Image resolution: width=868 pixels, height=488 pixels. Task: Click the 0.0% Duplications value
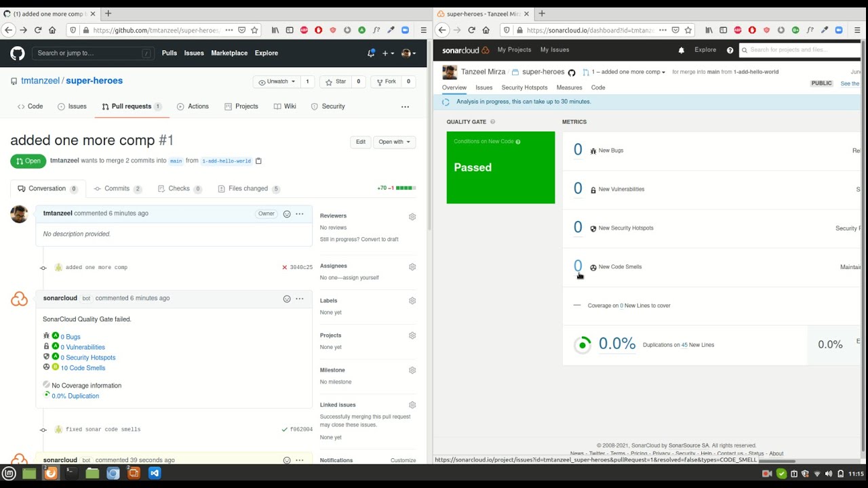tap(617, 344)
